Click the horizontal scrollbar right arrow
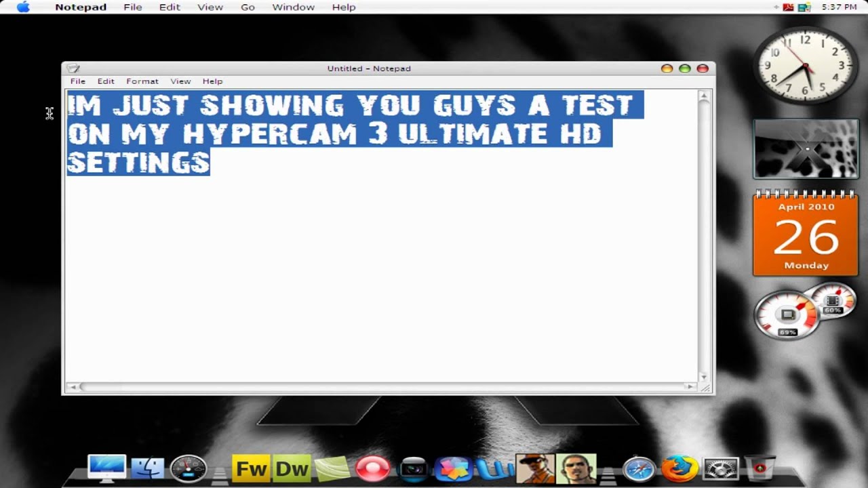868x488 pixels. (691, 387)
